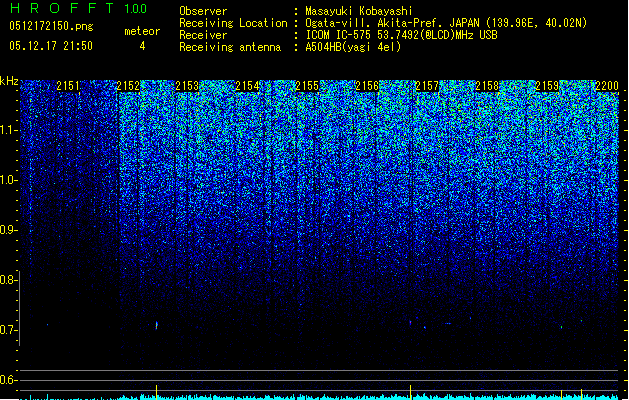
Task: Click the 2159 time marker
Action: click(x=547, y=86)
